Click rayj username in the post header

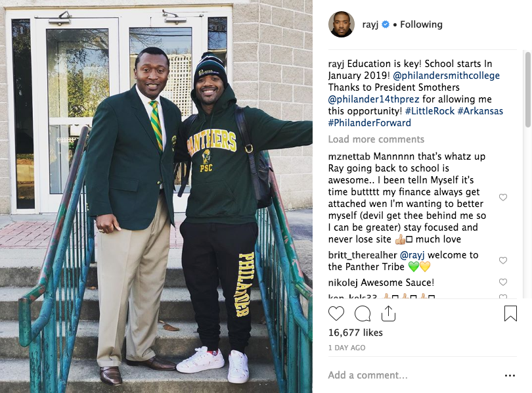pos(370,24)
